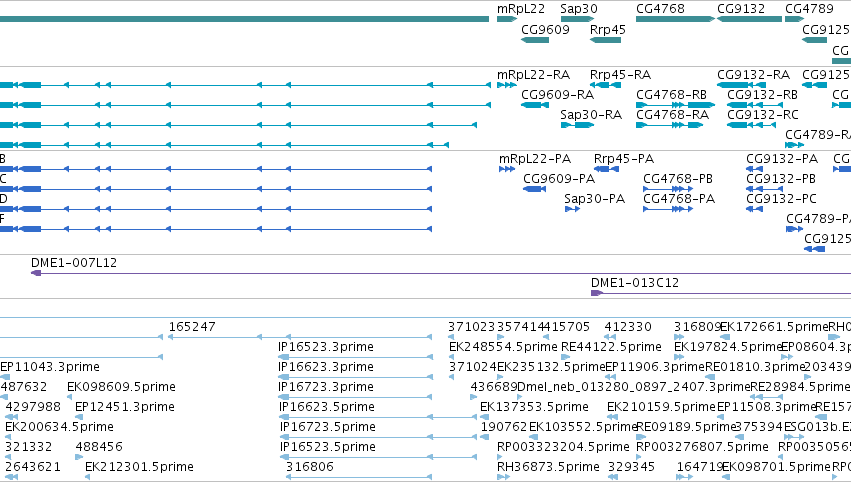This screenshot has height=482, width=851.
Task: Select the CG9132-PC protein label
Action: [x=782, y=199]
